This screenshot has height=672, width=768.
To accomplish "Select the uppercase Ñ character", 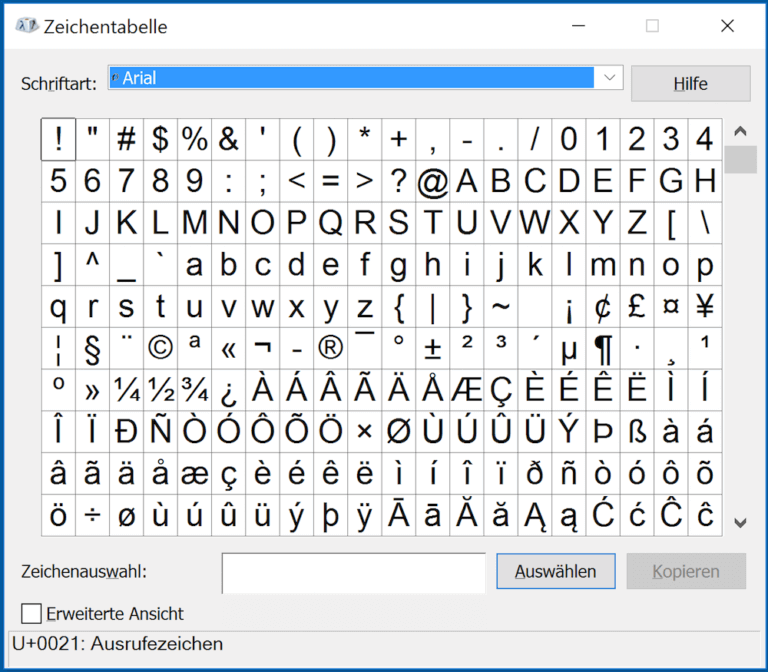I will tap(160, 432).
